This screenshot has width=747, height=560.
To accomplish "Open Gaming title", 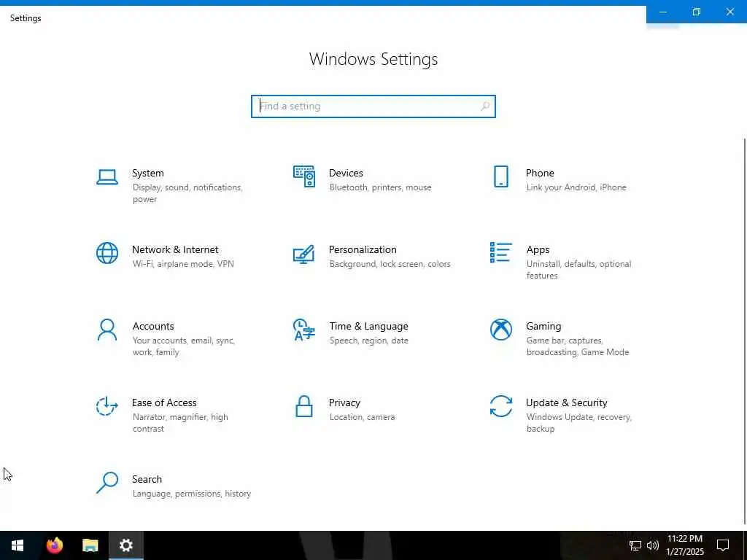I will [x=543, y=326].
